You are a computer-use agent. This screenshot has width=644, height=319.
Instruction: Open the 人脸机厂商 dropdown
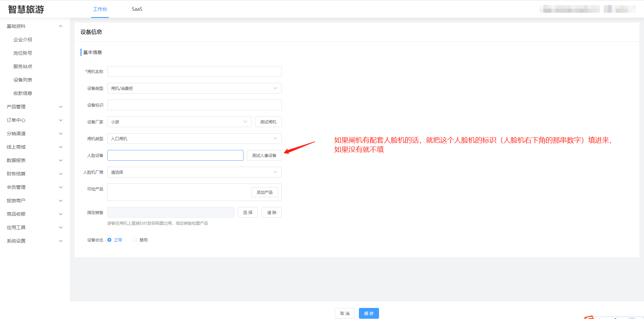(194, 172)
